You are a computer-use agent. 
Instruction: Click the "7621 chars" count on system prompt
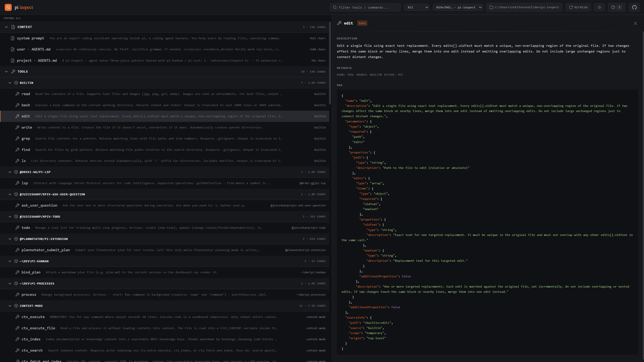point(318,38)
